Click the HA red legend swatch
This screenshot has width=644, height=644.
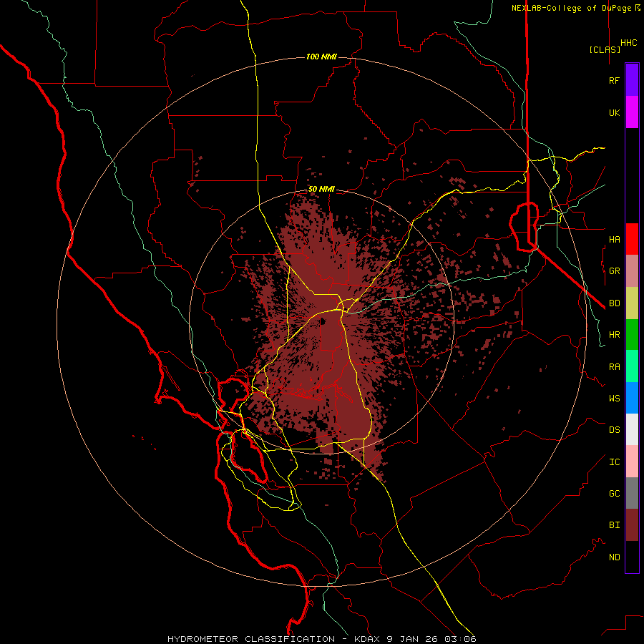pyautogui.click(x=632, y=239)
